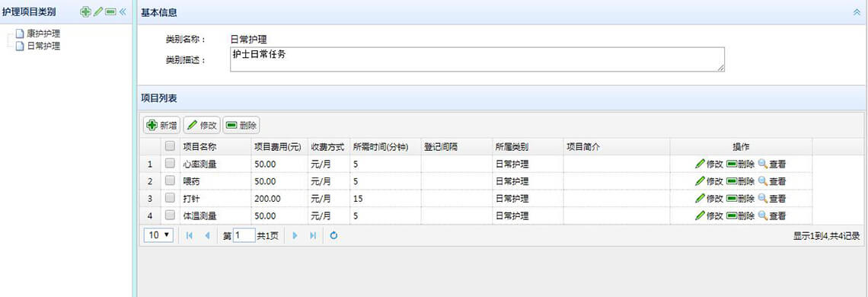Image resolution: width=868 pixels, height=297 pixels.
Task: Check the 体温测量 row checkbox
Action: point(170,215)
